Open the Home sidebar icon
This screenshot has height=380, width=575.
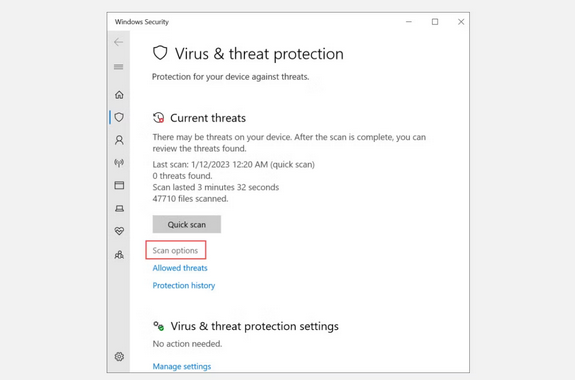[x=119, y=95]
